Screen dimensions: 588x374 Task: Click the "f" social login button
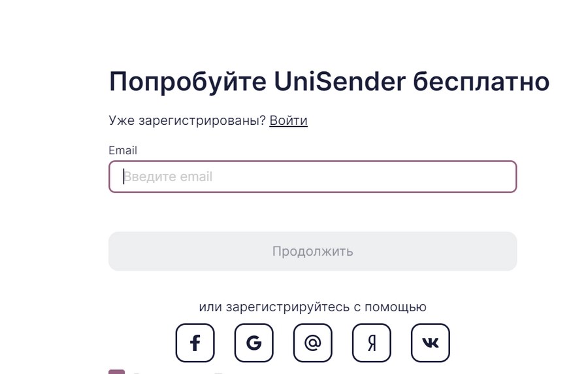[x=195, y=343]
